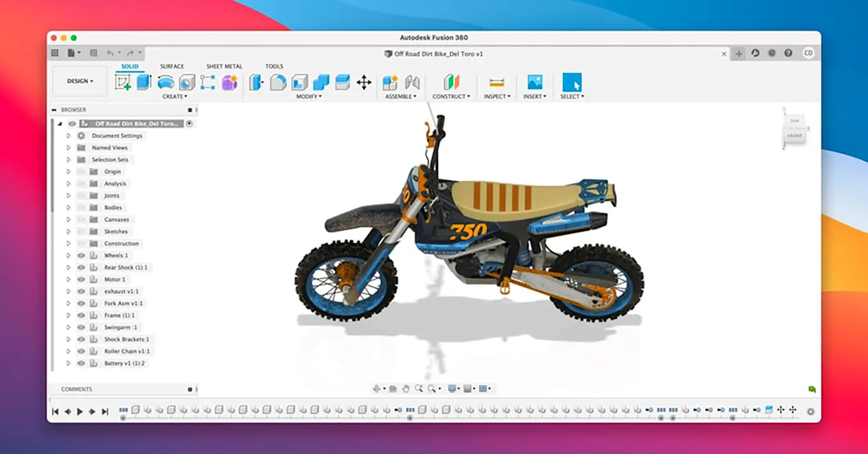Viewport: 868px width, 454px height.
Task: Open the MODIFY dropdown menu
Action: click(309, 97)
